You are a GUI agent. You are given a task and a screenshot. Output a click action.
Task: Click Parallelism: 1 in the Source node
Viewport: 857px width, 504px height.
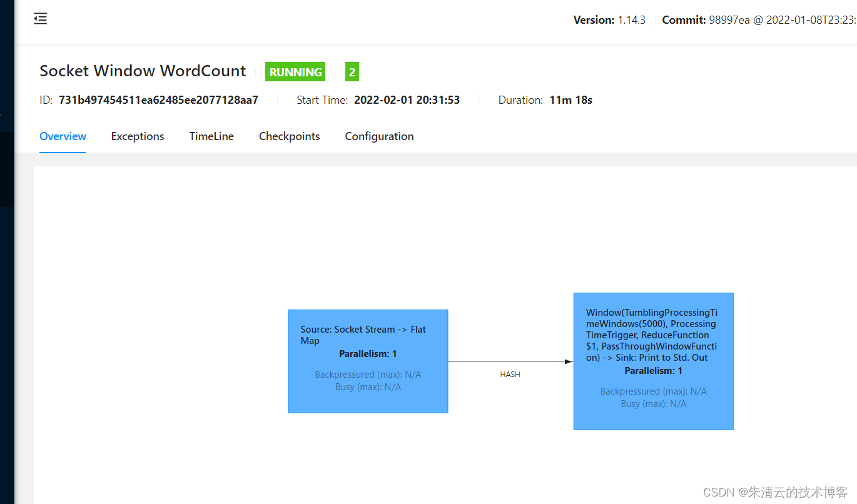(368, 354)
